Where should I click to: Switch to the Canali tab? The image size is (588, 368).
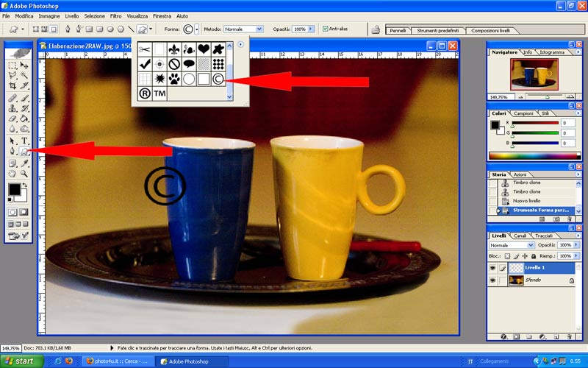point(519,236)
